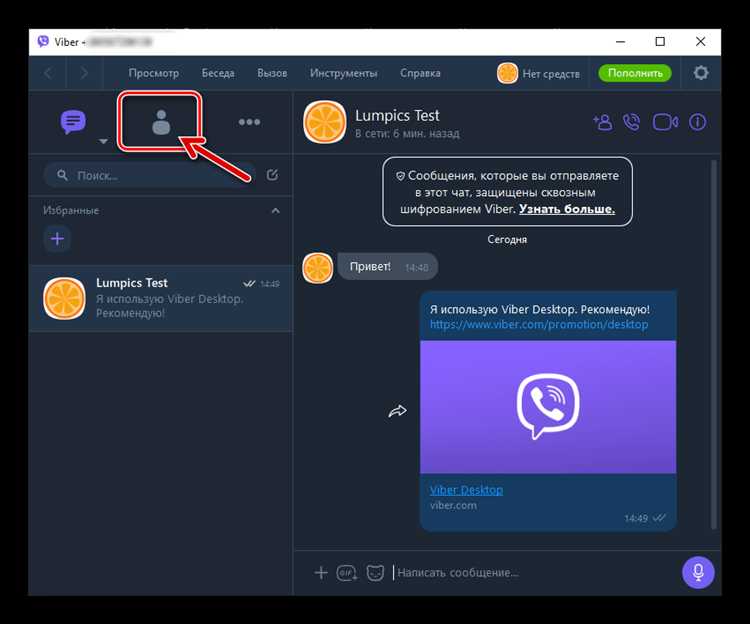750x624 pixels.
Task: Navigate forward with right arrow
Action: point(84,73)
